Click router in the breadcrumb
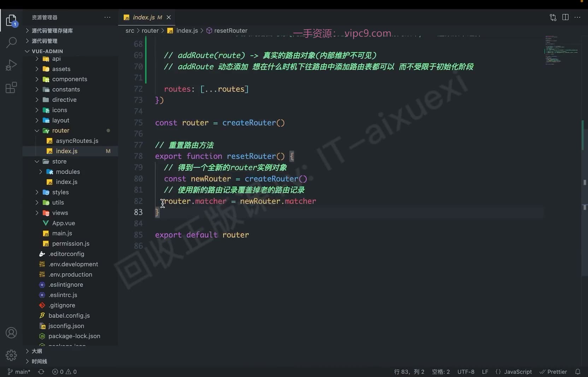This screenshot has height=377, width=588. click(x=150, y=31)
